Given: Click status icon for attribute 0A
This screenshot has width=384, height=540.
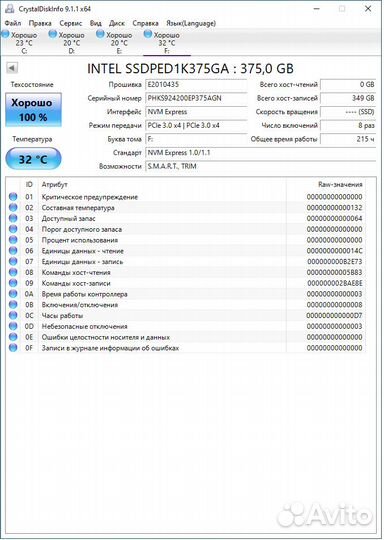Looking at the screenshot, I should tap(13, 294).
